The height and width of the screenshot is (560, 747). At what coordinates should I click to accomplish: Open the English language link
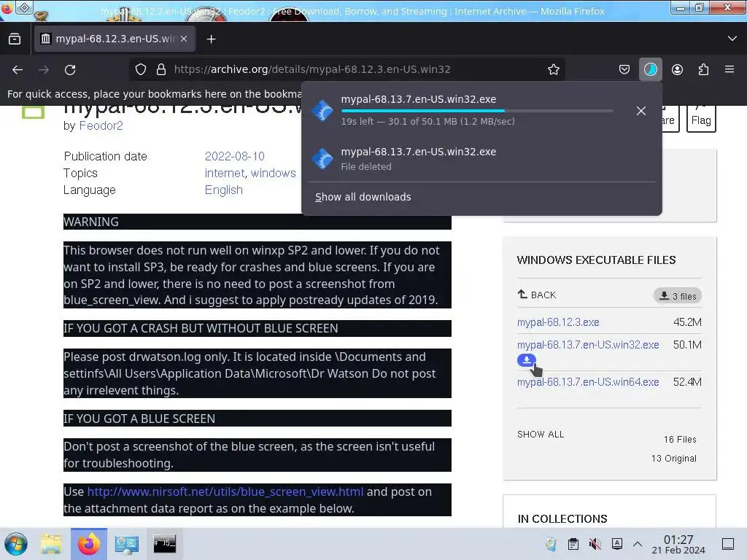223,190
